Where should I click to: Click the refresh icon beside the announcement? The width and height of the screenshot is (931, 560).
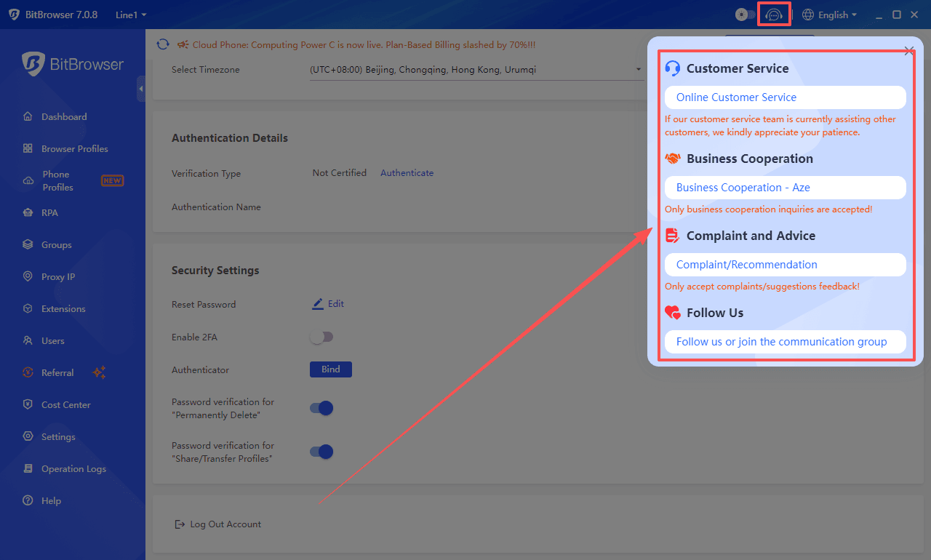point(163,45)
